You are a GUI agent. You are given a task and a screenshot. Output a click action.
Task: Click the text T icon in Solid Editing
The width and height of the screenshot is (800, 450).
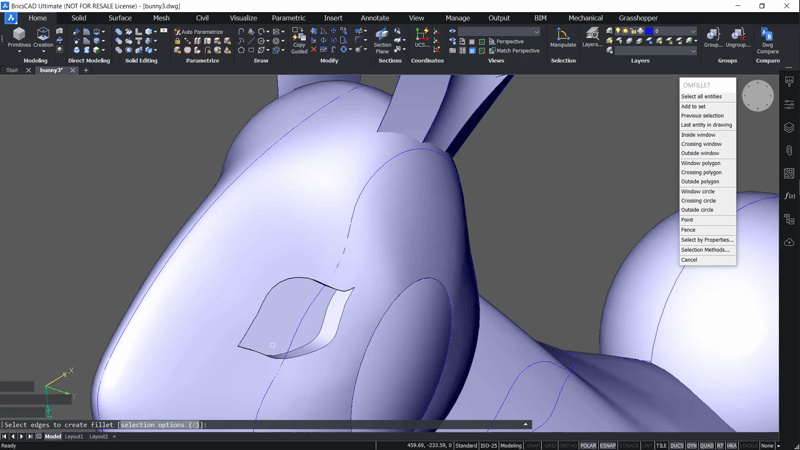pos(138,41)
